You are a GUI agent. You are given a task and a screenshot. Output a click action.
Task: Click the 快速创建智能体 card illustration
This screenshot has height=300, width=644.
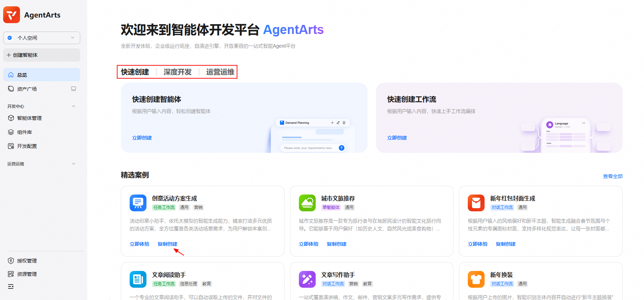[313, 135]
